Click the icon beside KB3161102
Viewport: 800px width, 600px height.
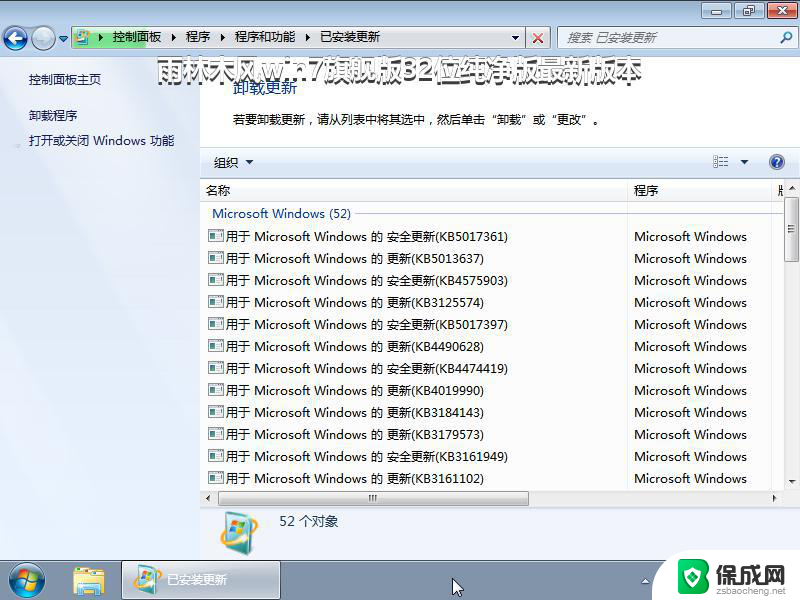pyautogui.click(x=216, y=477)
